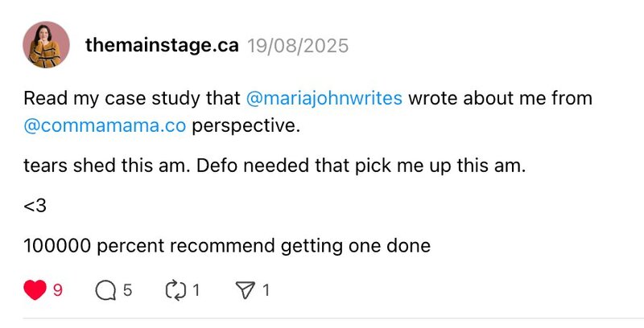
Task: Open the 19/08/2025 post timestamp
Action: click(x=297, y=46)
